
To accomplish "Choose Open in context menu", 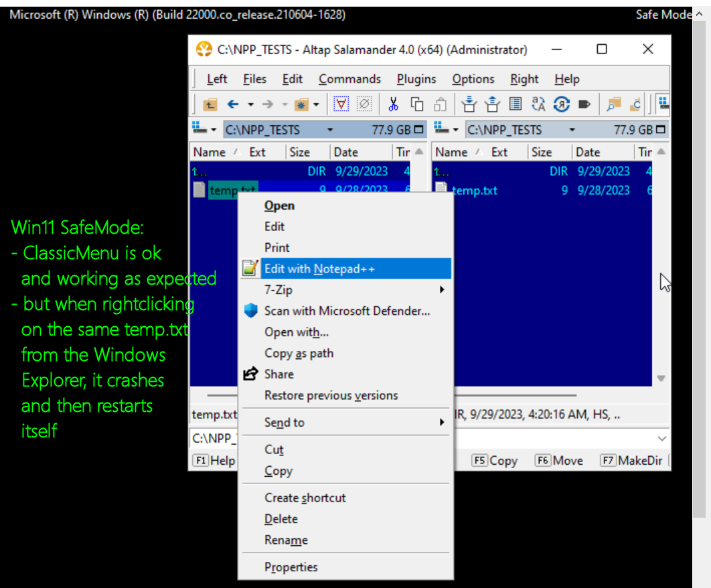I will coord(345,206).
